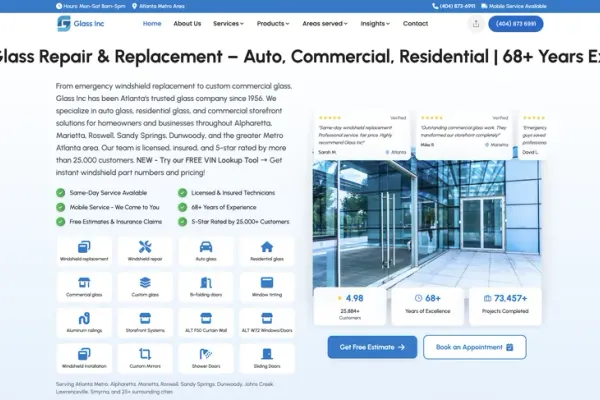Choose the Shower Doors tile
The width and height of the screenshot is (600, 400).
pos(206,358)
